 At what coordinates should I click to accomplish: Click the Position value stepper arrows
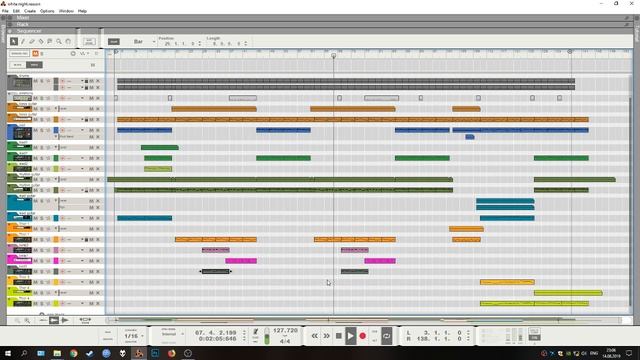pyautogui.click(x=200, y=43)
